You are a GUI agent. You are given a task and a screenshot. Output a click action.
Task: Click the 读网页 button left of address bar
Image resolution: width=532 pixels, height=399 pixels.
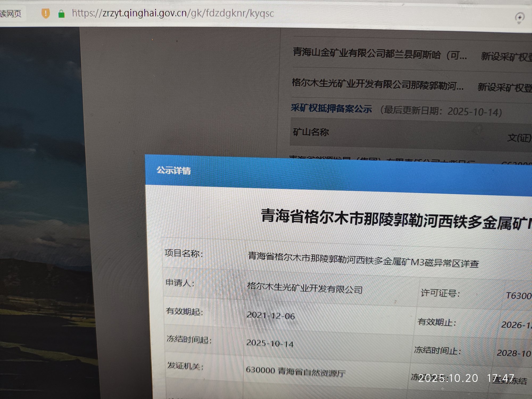pos(11,13)
